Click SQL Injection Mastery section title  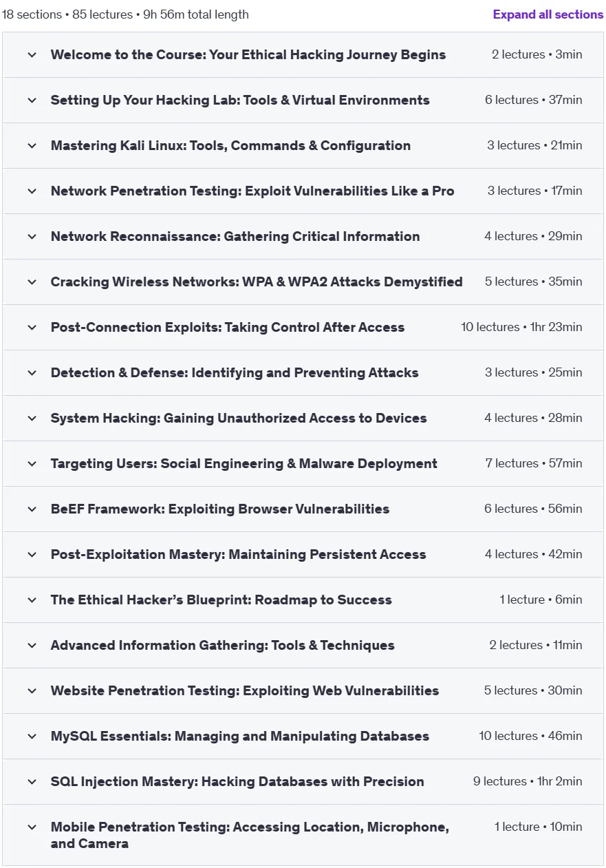click(x=237, y=781)
